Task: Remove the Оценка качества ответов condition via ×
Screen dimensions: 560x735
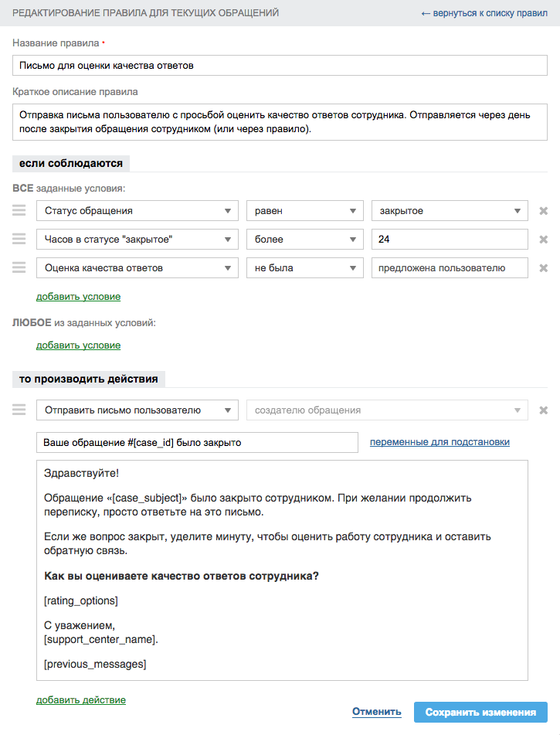Action: point(543,267)
